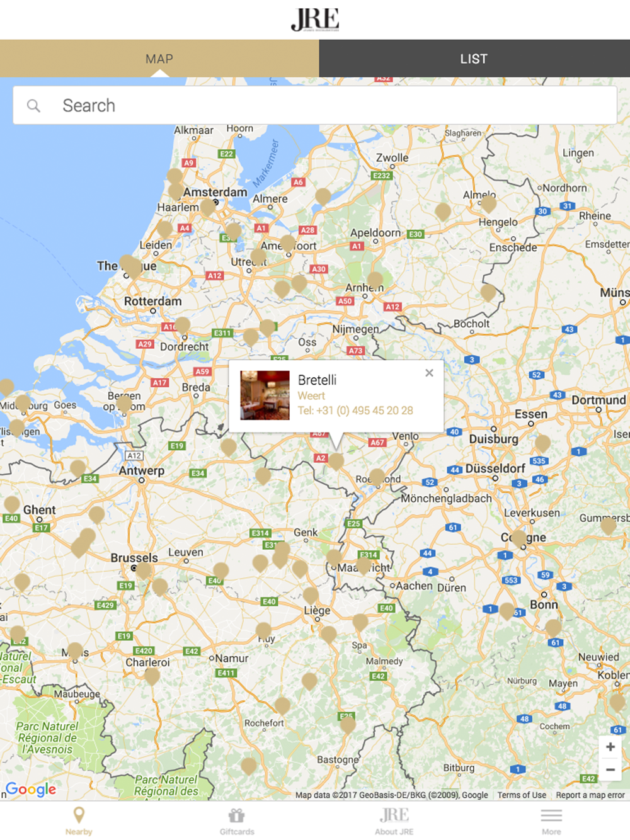630x840 pixels.
Task: Open the About JRE page
Action: [394, 820]
